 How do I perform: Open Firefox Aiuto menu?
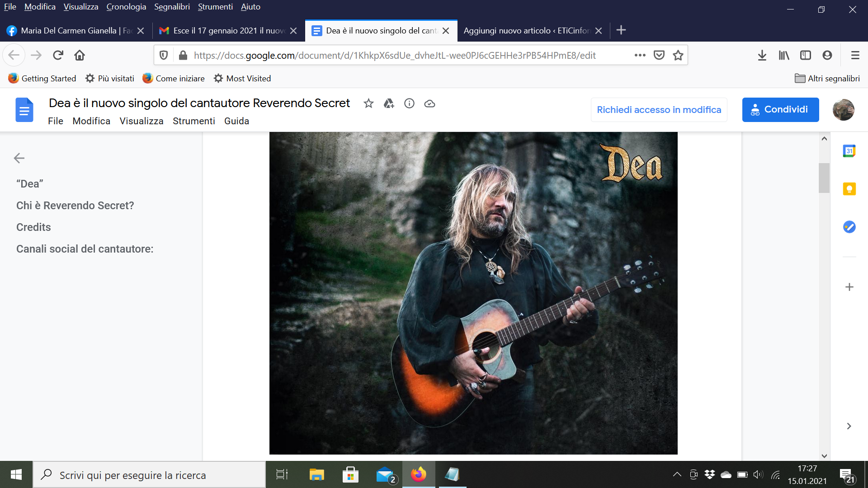pyautogui.click(x=250, y=7)
